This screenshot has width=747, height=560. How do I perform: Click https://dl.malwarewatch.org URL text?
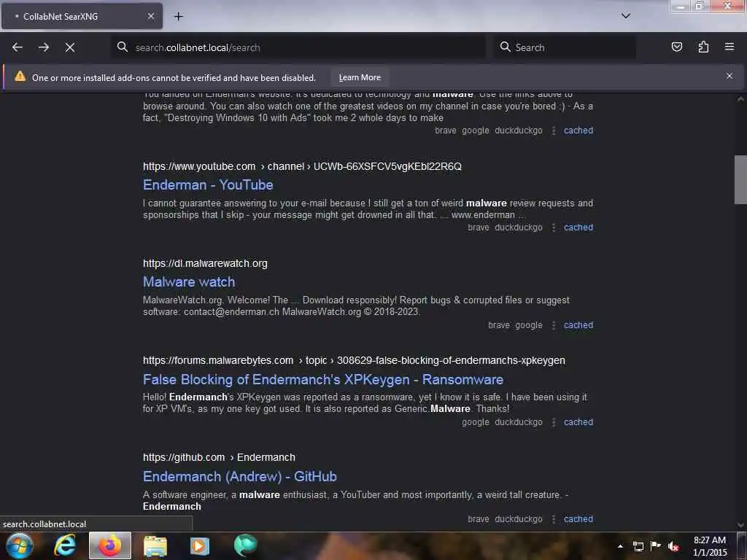tap(205, 263)
